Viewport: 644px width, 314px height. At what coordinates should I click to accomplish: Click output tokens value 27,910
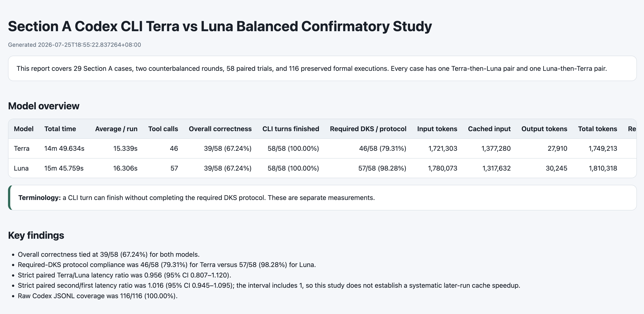557,149
